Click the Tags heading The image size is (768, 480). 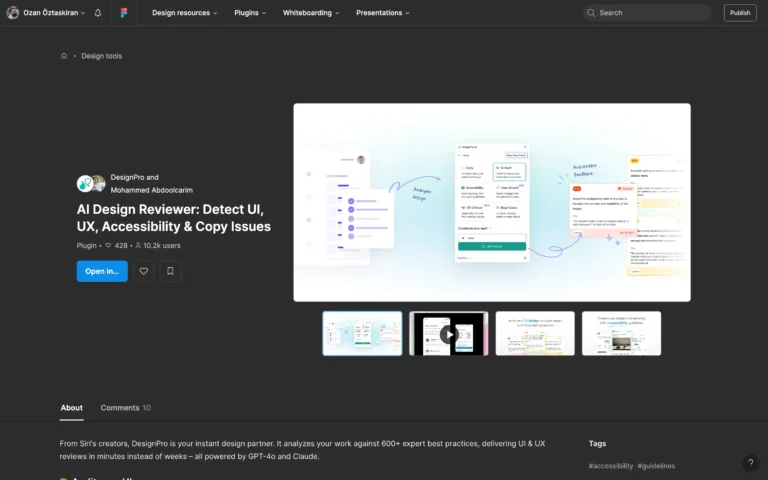(597, 443)
